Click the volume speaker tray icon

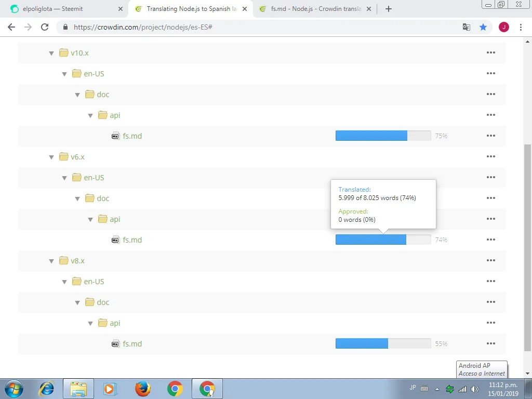[x=475, y=389]
